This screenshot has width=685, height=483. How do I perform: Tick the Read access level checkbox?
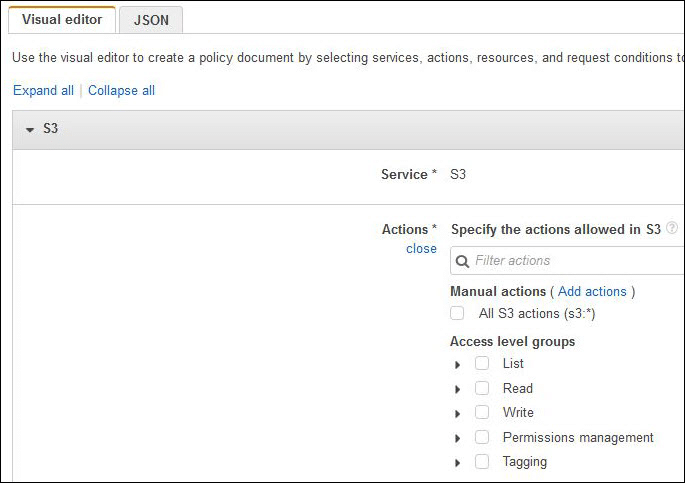click(x=482, y=388)
